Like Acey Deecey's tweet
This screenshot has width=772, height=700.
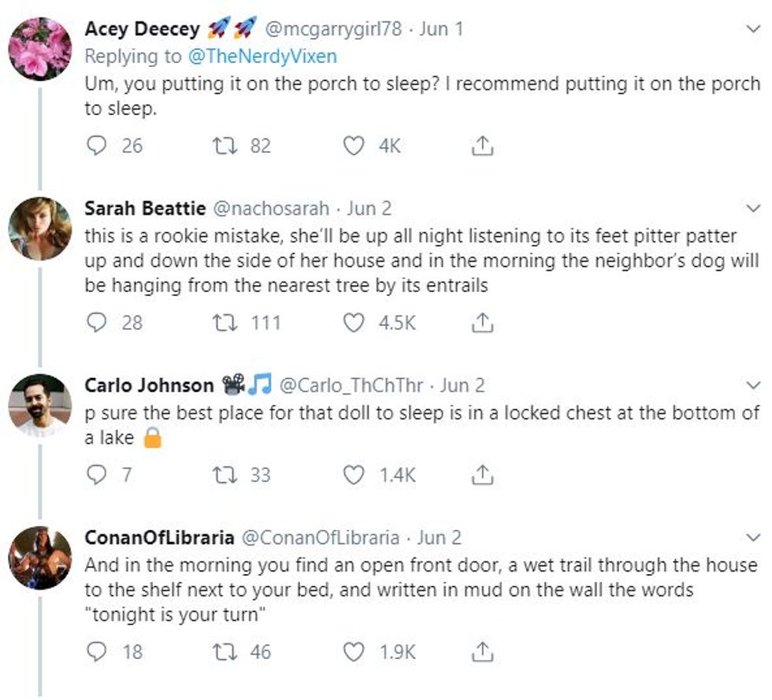[355, 146]
